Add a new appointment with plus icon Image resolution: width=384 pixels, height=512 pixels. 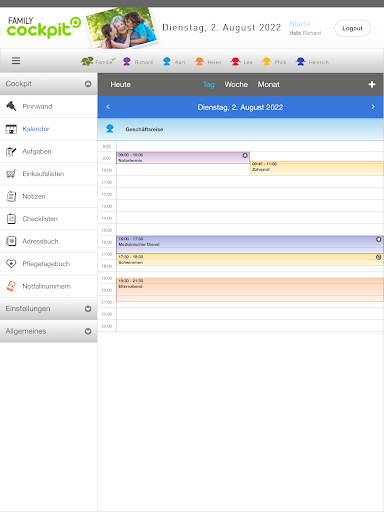point(372,84)
